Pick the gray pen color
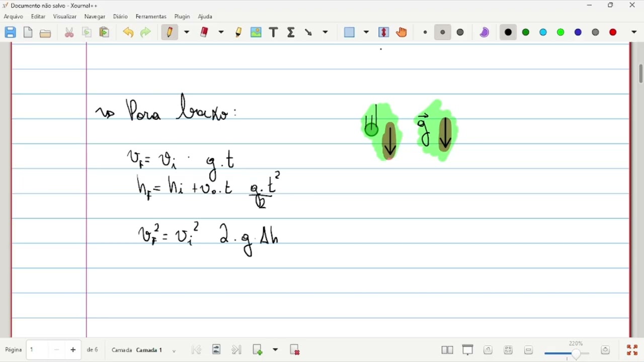The width and height of the screenshot is (644, 362). click(x=596, y=32)
